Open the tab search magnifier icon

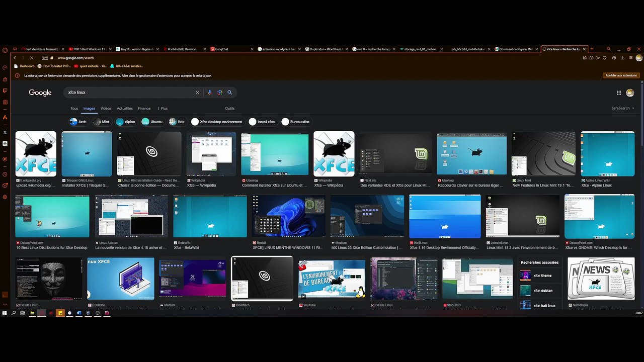point(608,49)
